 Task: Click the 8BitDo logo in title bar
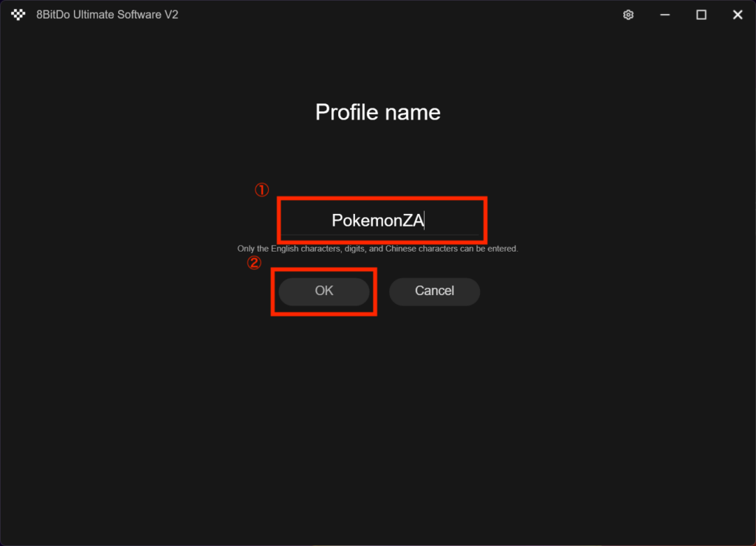tap(18, 15)
